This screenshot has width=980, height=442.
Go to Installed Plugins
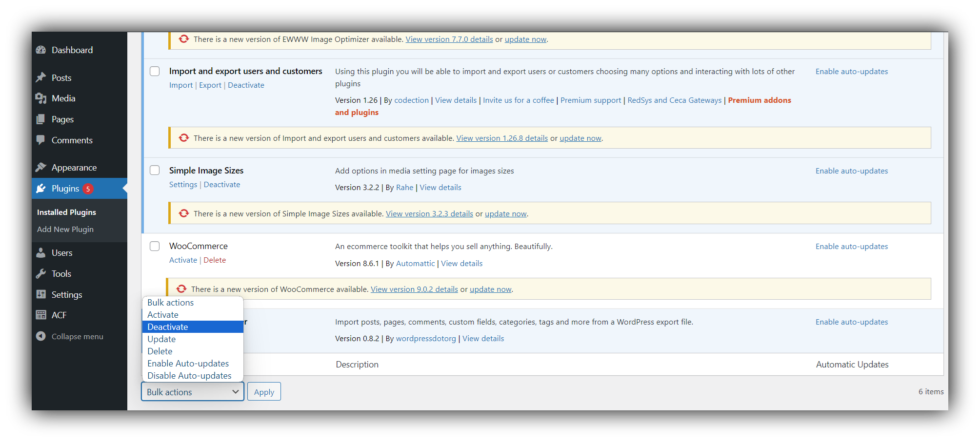tap(66, 212)
